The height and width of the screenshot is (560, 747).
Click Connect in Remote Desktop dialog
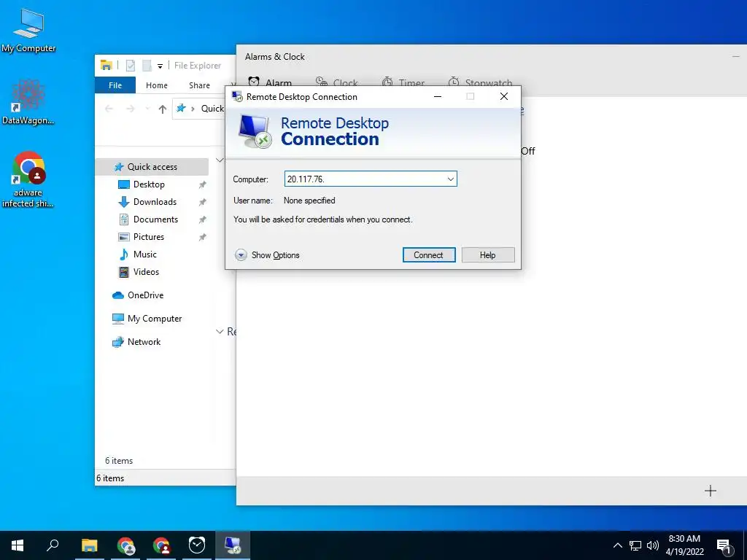(x=429, y=254)
